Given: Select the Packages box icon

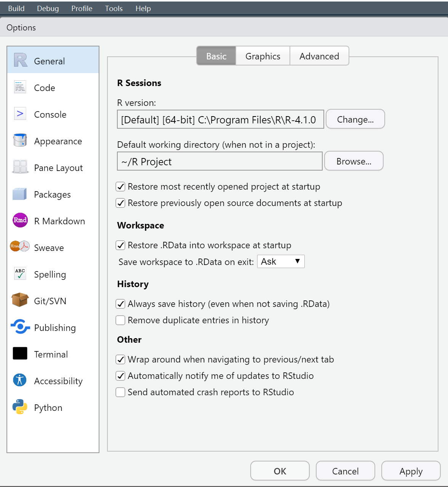Looking at the screenshot, I should click(x=20, y=194).
